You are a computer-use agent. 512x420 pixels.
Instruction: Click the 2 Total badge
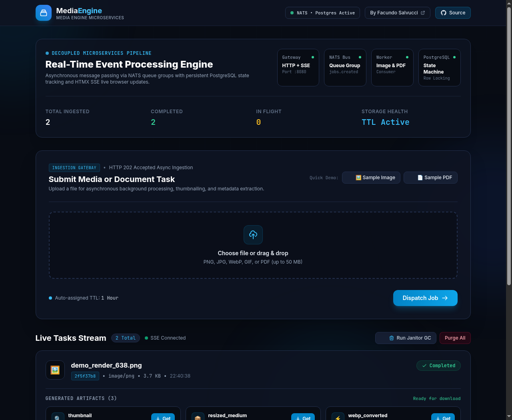pos(126,338)
